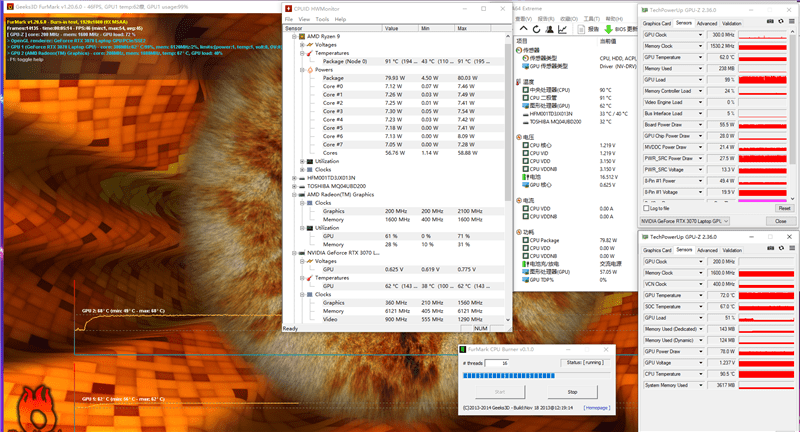800x432 pixels.
Task: Click Powers flame icon in HWMonitor
Action: [x=310, y=70]
